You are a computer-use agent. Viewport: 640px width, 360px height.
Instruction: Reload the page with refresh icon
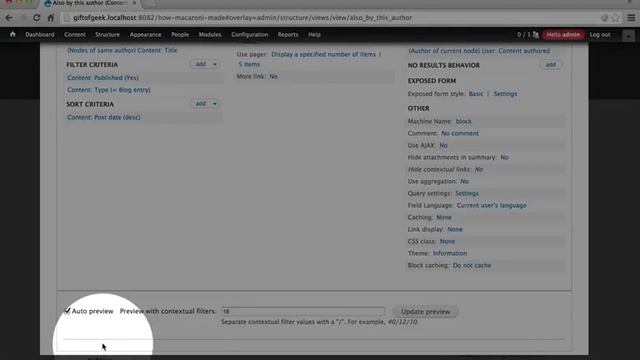tap(37, 18)
